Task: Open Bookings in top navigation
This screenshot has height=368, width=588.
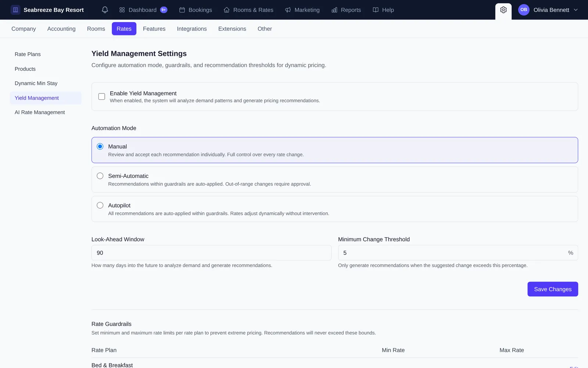Action: tap(196, 10)
